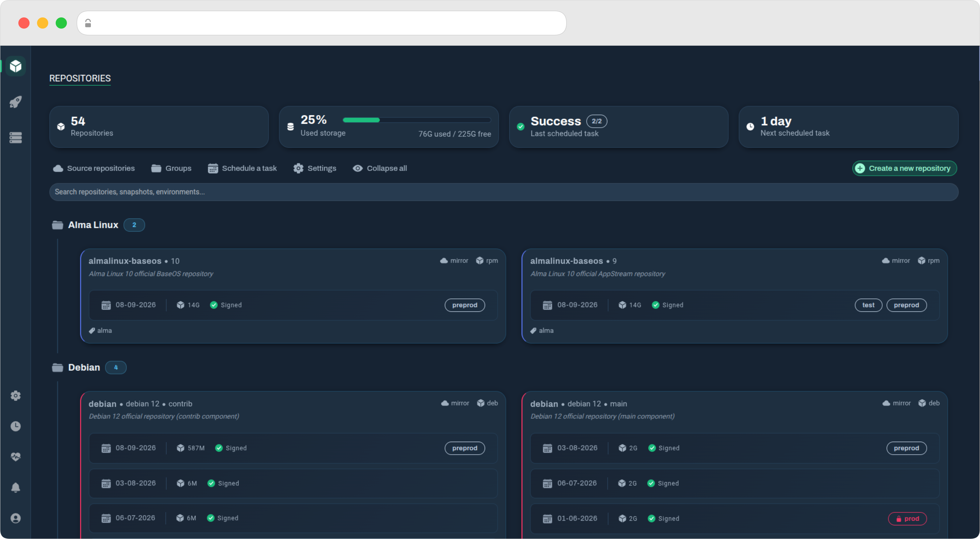The height and width of the screenshot is (539, 980).
Task: Open Source repositories
Action: 94,168
